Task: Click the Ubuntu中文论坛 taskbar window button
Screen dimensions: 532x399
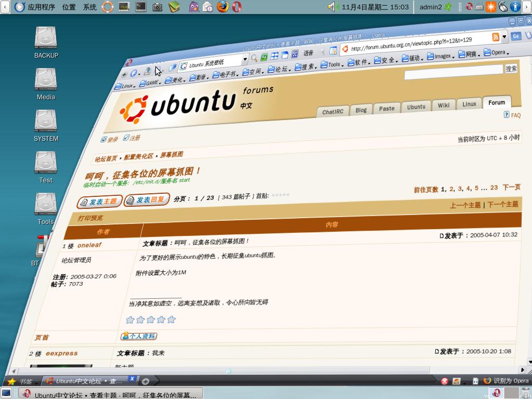Action: click(111, 394)
